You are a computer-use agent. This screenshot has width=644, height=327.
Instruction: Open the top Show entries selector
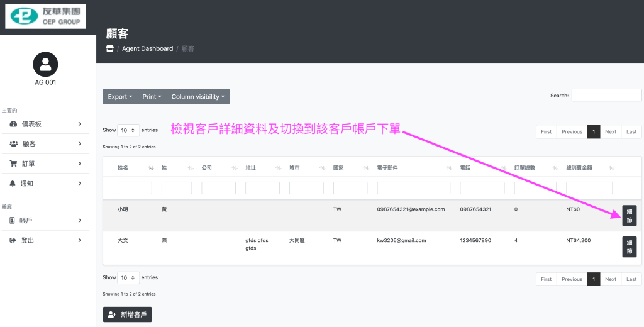[x=129, y=130]
